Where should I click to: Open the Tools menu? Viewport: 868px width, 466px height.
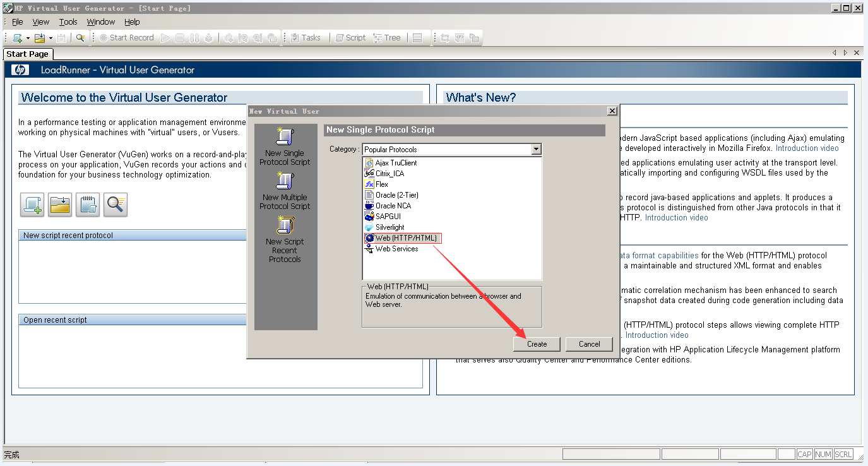[x=68, y=21]
